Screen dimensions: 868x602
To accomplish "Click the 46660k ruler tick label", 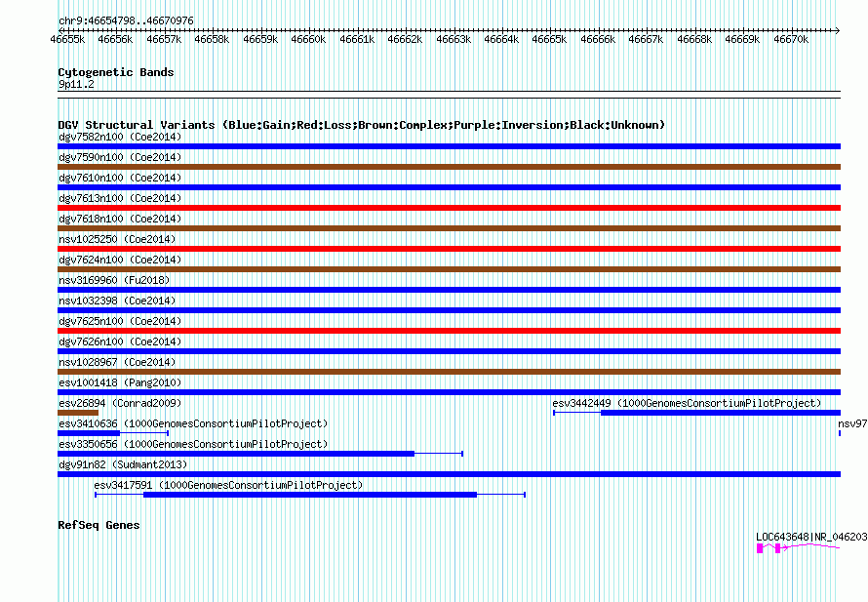I will [x=308, y=39].
